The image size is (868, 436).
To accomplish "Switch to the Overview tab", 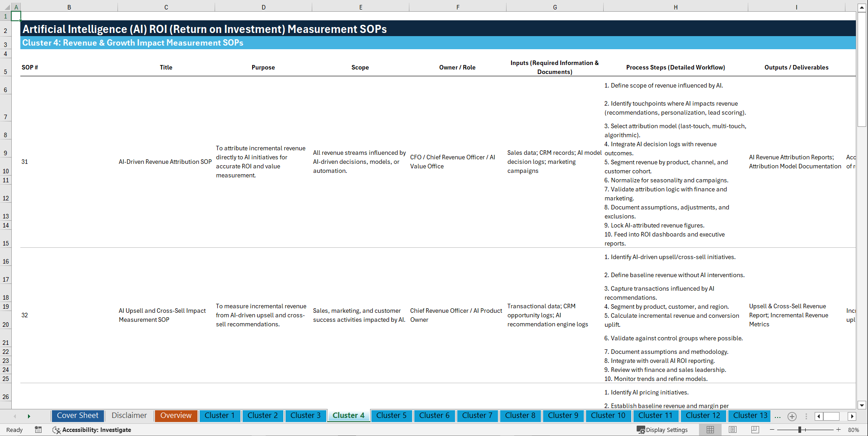I will click(x=176, y=415).
